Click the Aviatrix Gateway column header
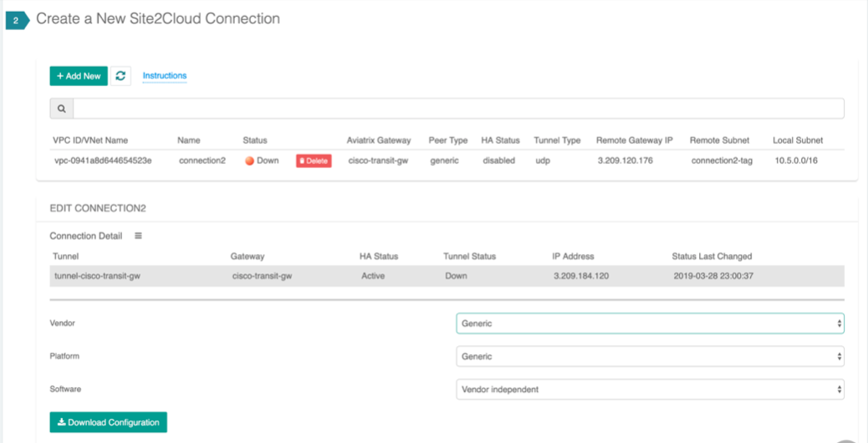 tap(379, 140)
